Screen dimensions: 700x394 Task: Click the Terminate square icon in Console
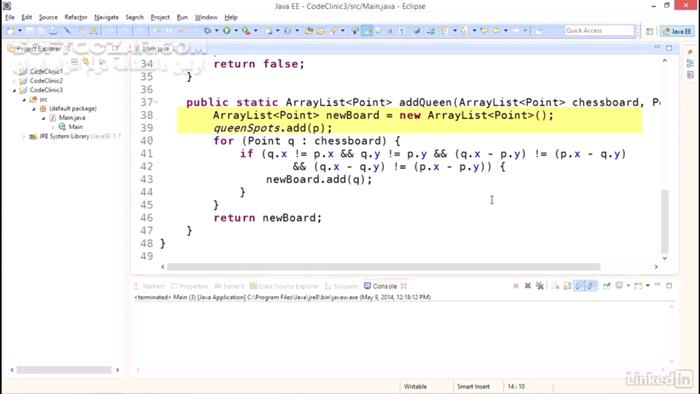pyautogui.click(x=516, y=286)
